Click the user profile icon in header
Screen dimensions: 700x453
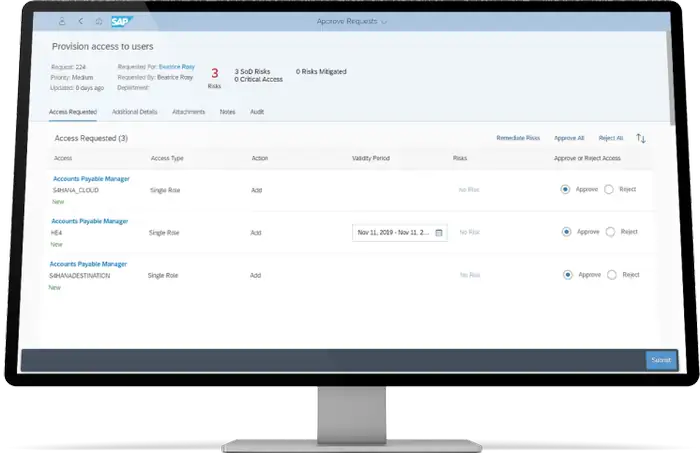pos(64,21)
